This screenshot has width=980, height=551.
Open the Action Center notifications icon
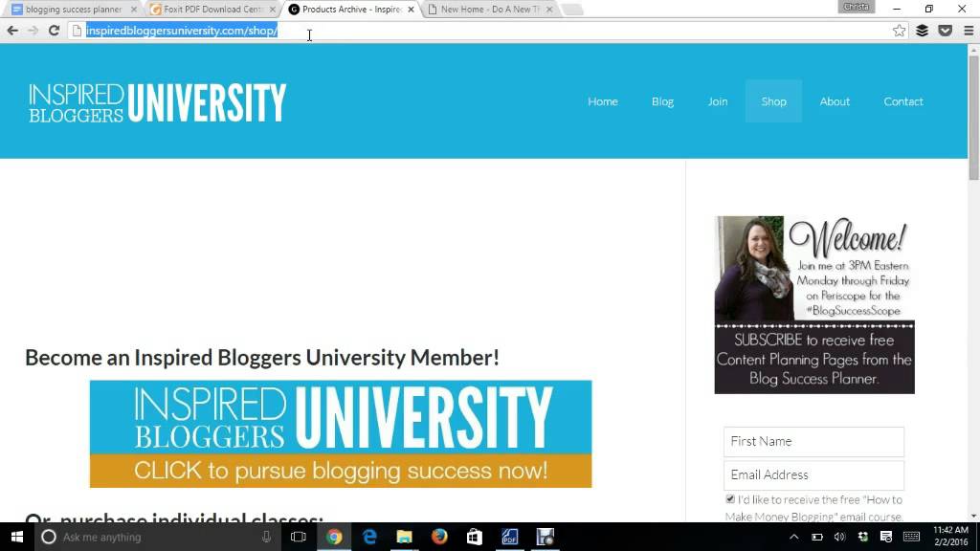coord(886,537)
